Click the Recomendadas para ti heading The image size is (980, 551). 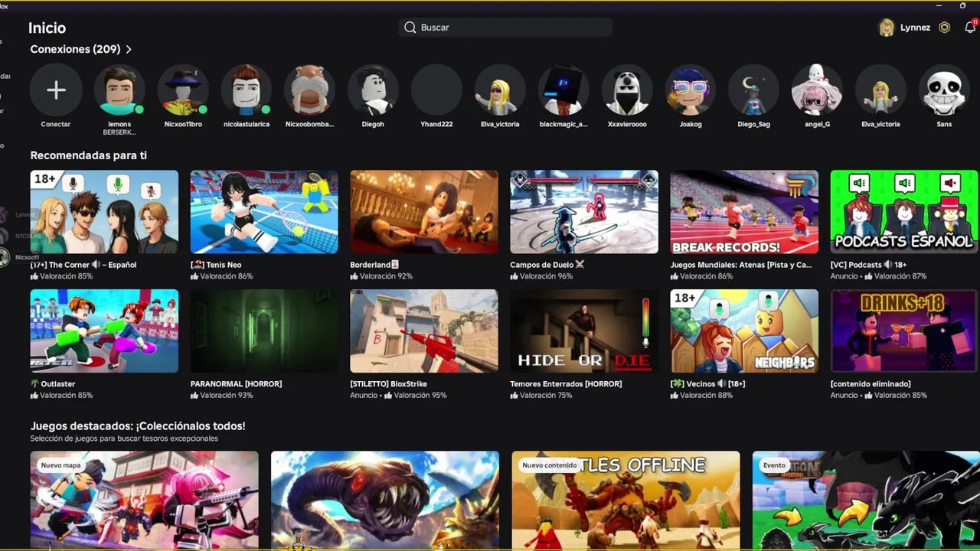88,155
